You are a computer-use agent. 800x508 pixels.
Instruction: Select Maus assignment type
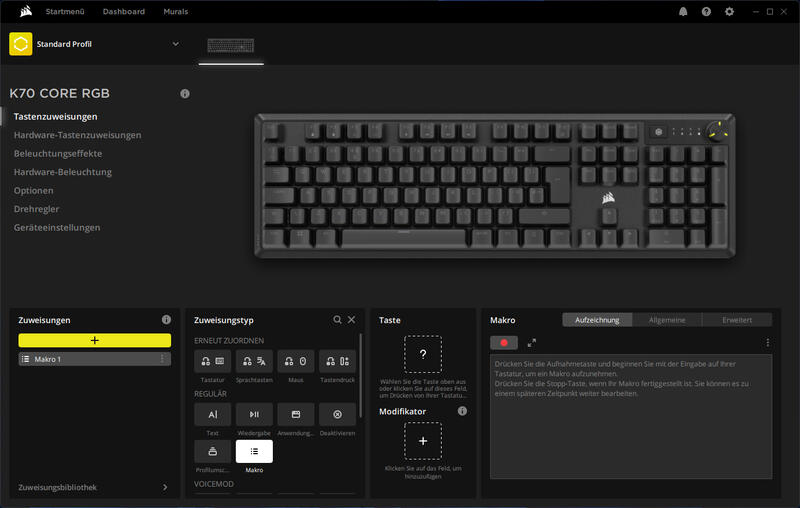pos(295,361)
